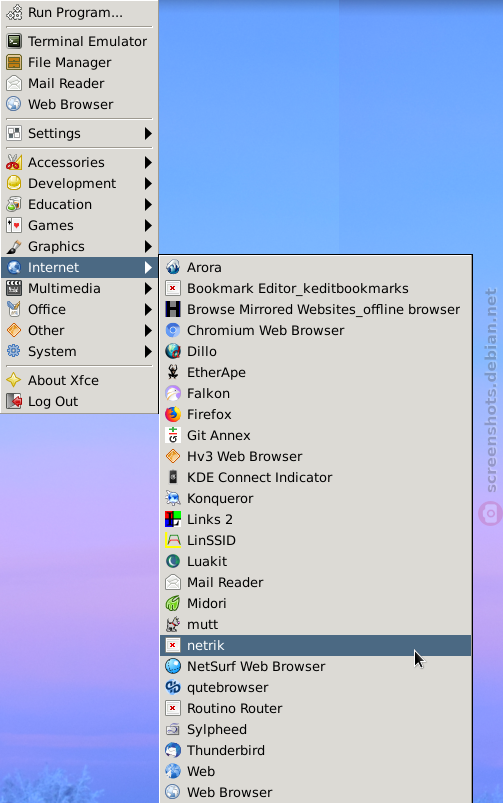Click the Firefox icon in Internet submenu
The image size is (503, 803).
click(173, 414)
